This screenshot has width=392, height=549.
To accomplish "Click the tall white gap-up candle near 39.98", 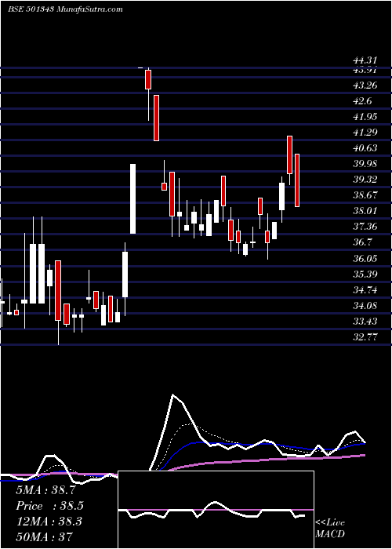I will pos(133,198).
